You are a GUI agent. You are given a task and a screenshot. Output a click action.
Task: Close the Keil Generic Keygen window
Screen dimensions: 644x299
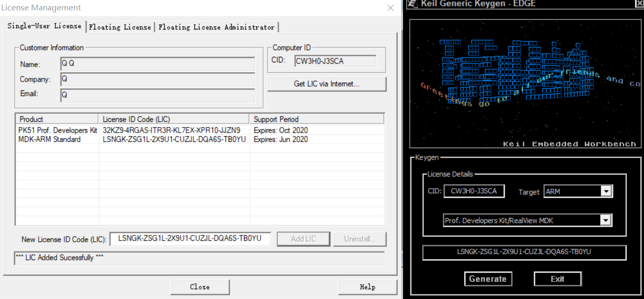639,4
